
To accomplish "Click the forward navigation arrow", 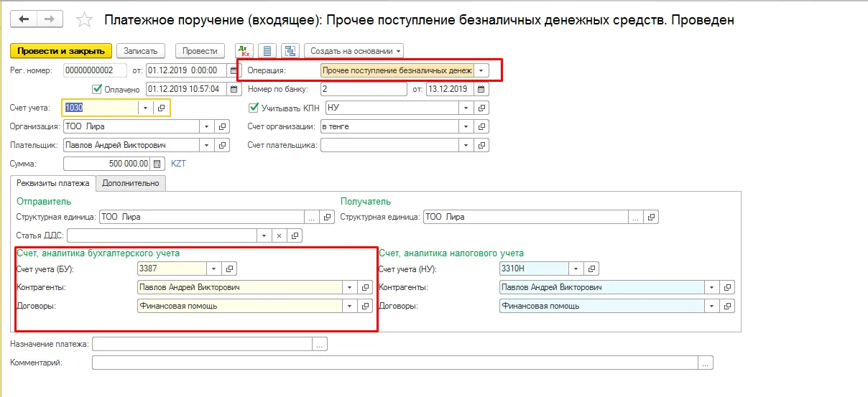I will click(x=50, y=19).
